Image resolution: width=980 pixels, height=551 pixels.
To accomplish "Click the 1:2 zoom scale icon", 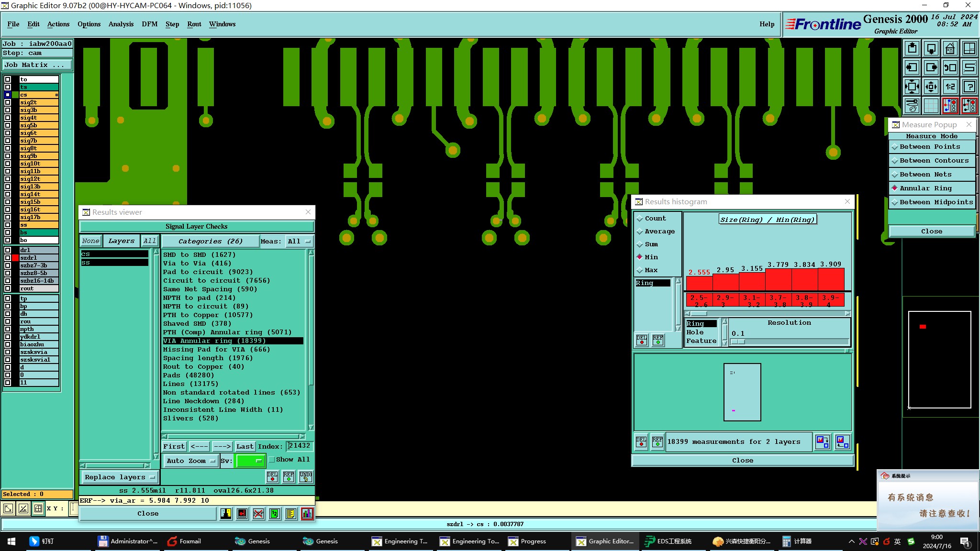I will 950,87.
